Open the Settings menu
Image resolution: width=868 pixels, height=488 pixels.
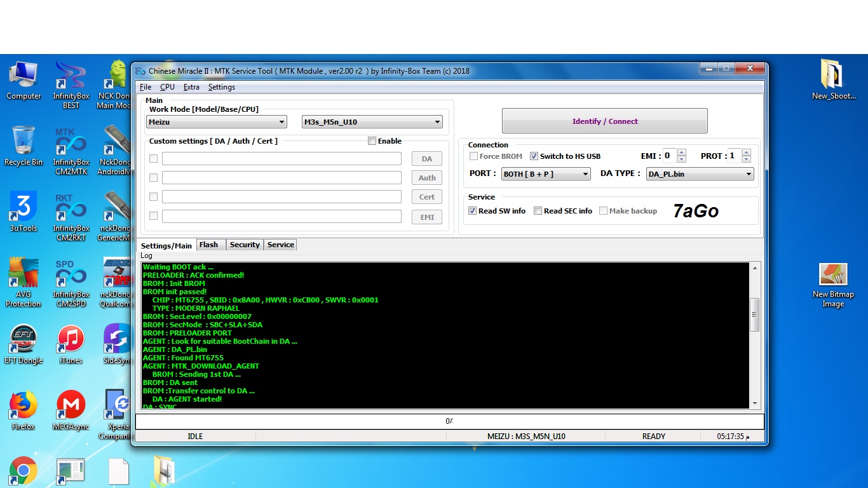point(222,87)
